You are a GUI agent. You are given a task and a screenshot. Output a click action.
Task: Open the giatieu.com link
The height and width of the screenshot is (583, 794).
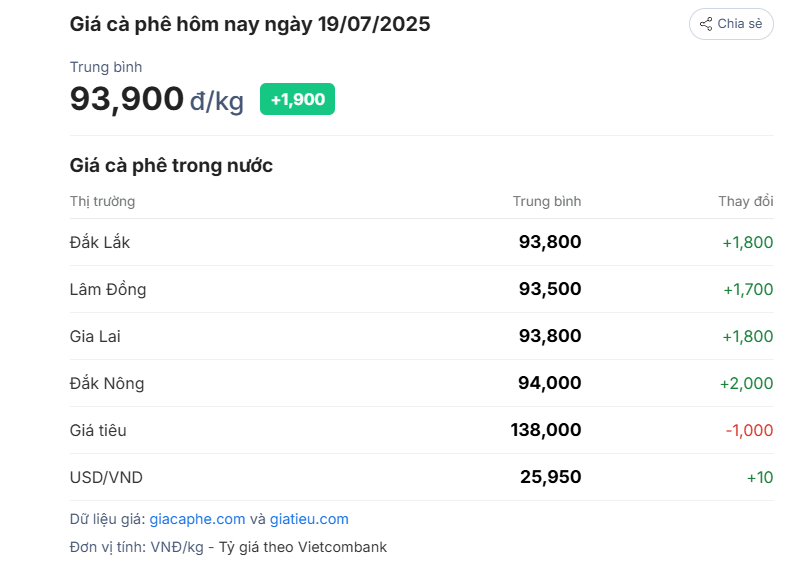click(x=309, y=519)
